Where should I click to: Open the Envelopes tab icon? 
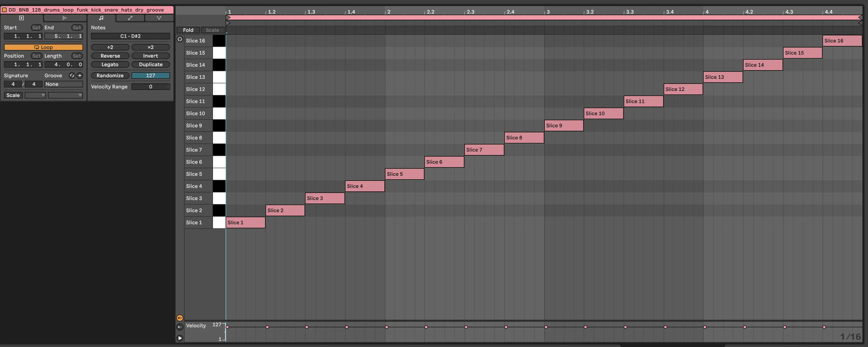(x=130, y=18)
